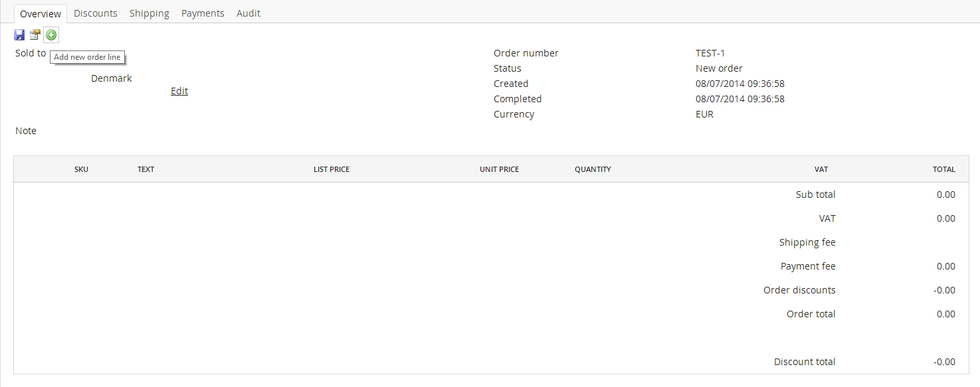The width and height of the screenshot is (980, 387).
Task: Click the EUR currency value
Action: [704, 114]
